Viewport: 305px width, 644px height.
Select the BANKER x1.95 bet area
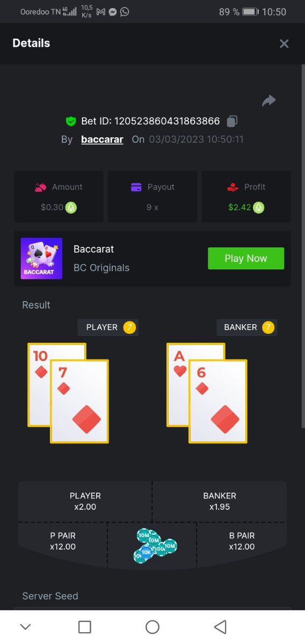tap(220, 501)
